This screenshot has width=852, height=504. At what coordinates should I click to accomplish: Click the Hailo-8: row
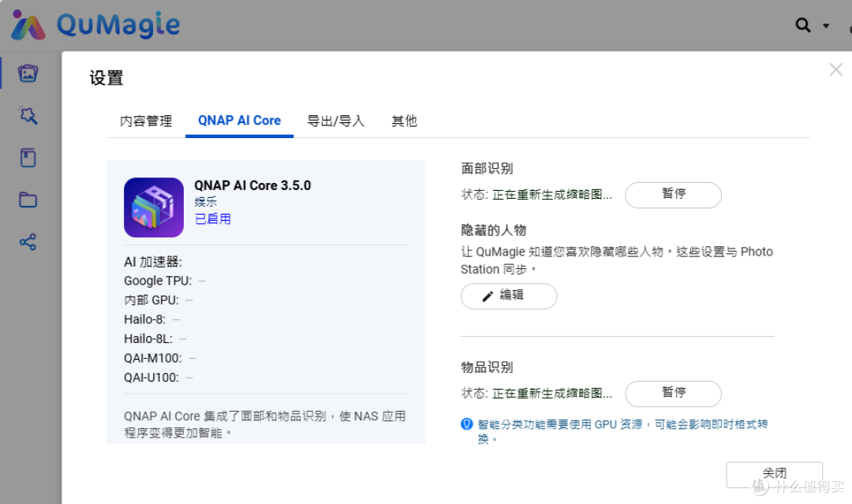tap(151, 319)
